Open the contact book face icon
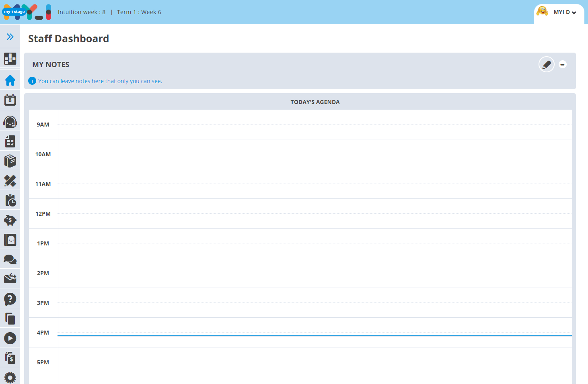This screenshot has width=588, height=384. [10, 240]
